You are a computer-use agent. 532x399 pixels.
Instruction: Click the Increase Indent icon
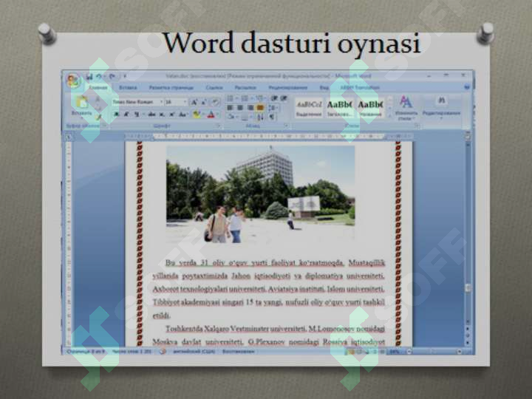[284, 98]
